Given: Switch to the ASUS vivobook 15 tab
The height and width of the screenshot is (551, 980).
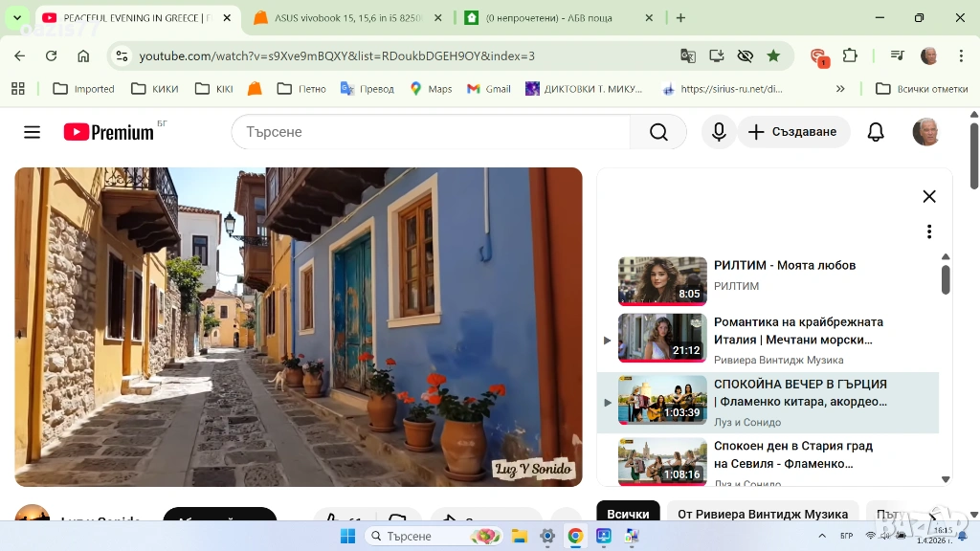Looking at the screenshot, I should click(348, 18).
